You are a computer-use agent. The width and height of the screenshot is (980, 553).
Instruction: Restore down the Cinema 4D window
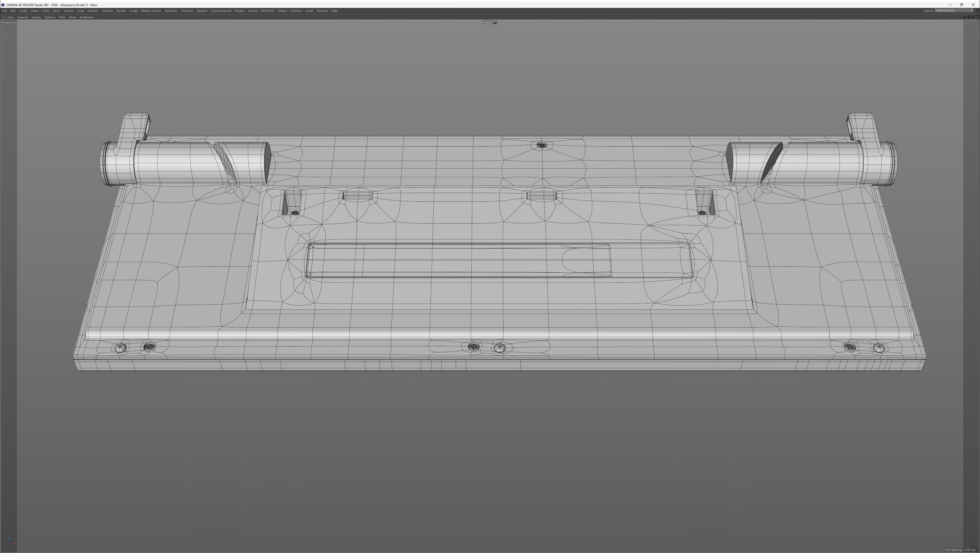[961, 5]
